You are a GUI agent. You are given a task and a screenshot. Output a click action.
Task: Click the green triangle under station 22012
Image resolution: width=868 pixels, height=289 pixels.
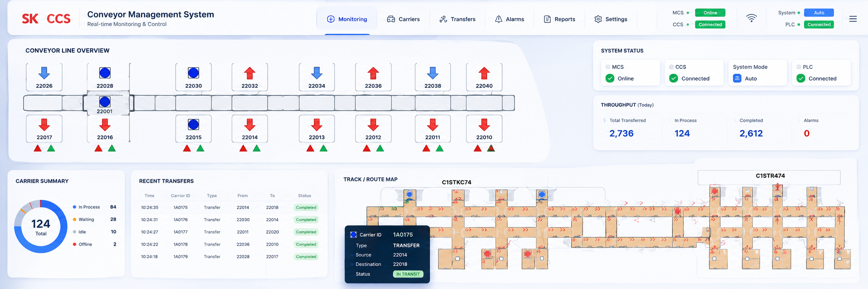point(380,148)
